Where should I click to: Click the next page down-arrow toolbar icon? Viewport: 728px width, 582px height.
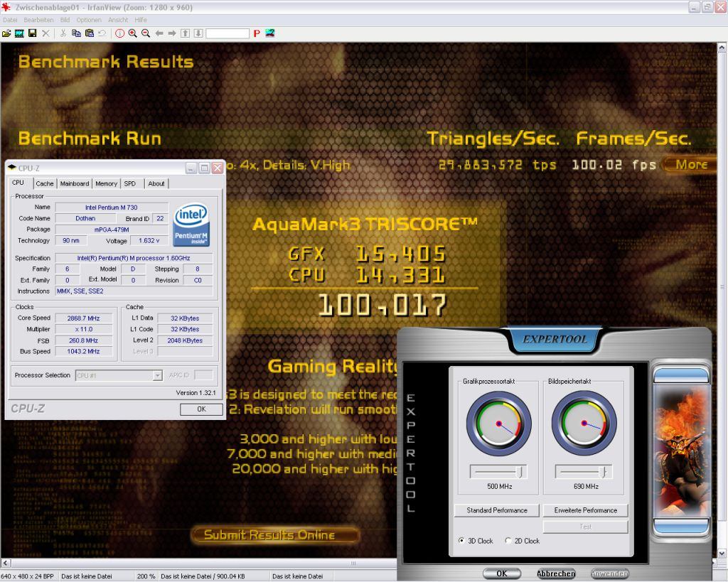pos(198,33)
